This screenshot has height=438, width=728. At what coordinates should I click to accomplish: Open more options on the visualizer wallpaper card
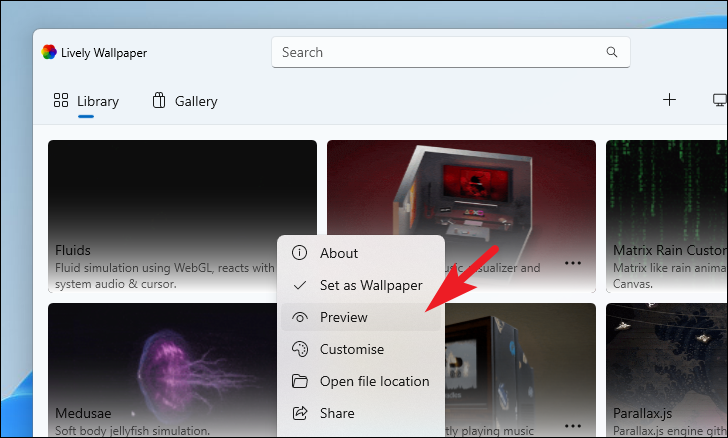572,263
